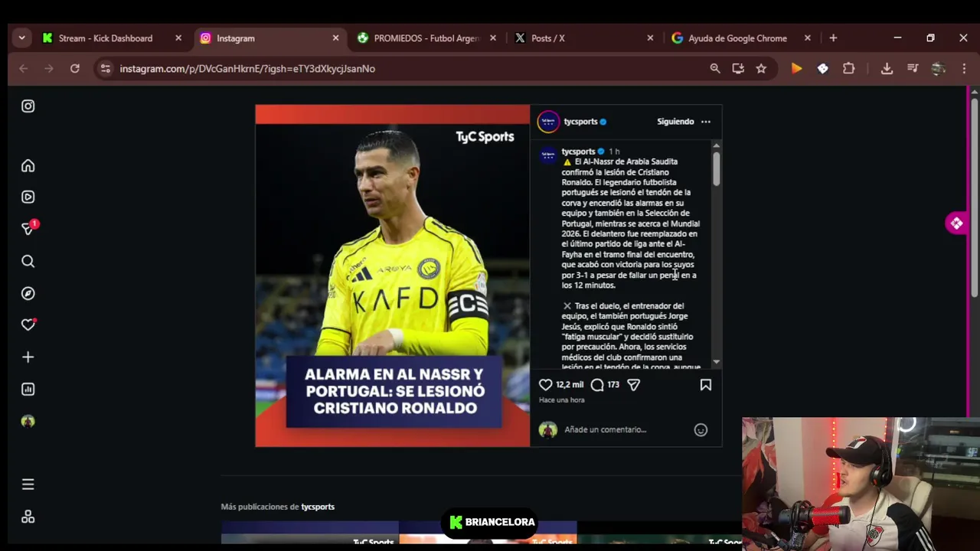Image resolution: width=980 pixels, height=551 pixels.
Task: Open the dashboard insights icon
Action: (x=28, y=390)
